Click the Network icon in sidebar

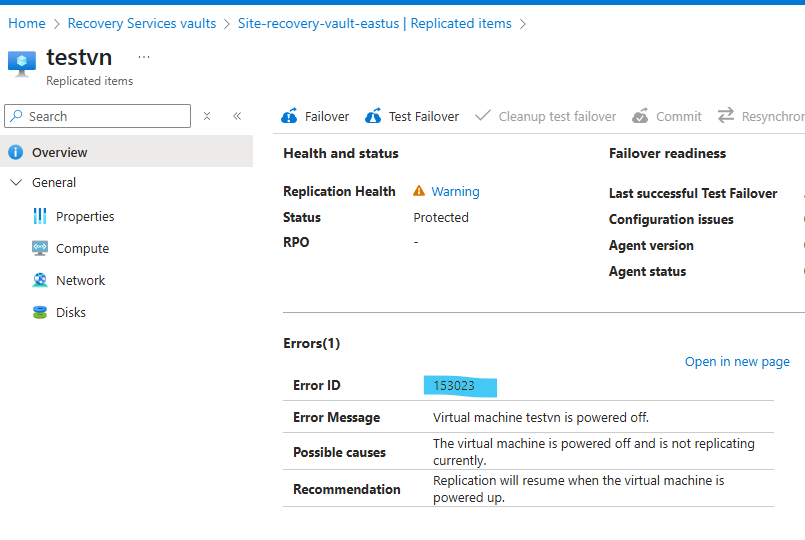(40, 281)
